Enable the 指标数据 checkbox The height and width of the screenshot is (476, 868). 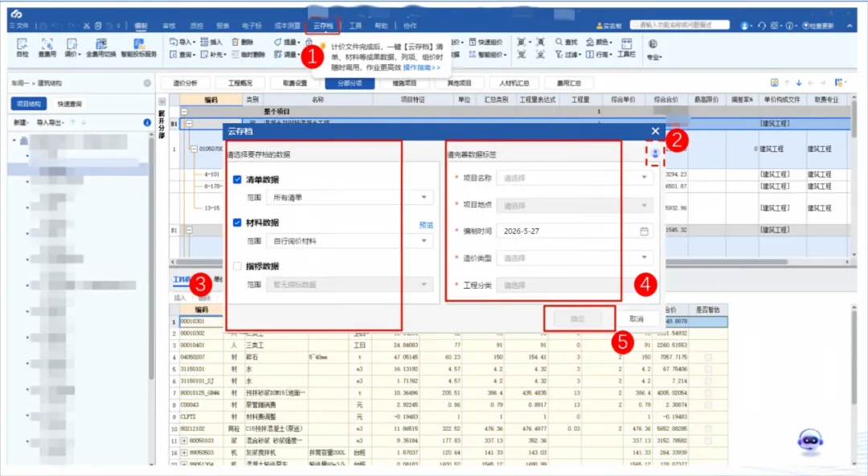pos(237,266)
